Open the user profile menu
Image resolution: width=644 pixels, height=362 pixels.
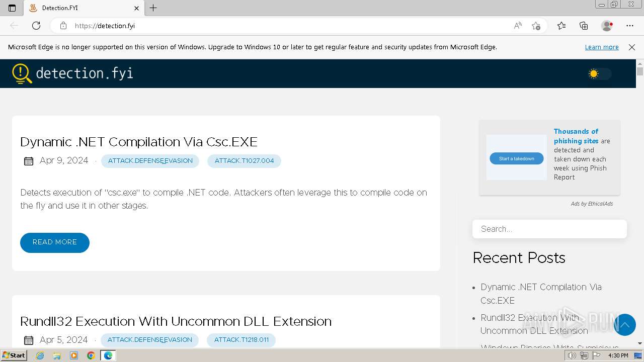[607, 26]
